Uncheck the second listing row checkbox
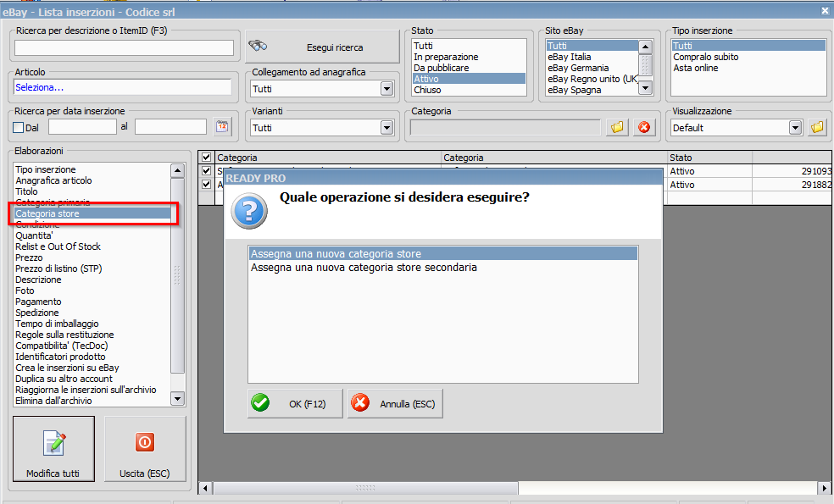The height and width of the screenshot is (504, 834). pyautogui.click(x=206, y=185)
